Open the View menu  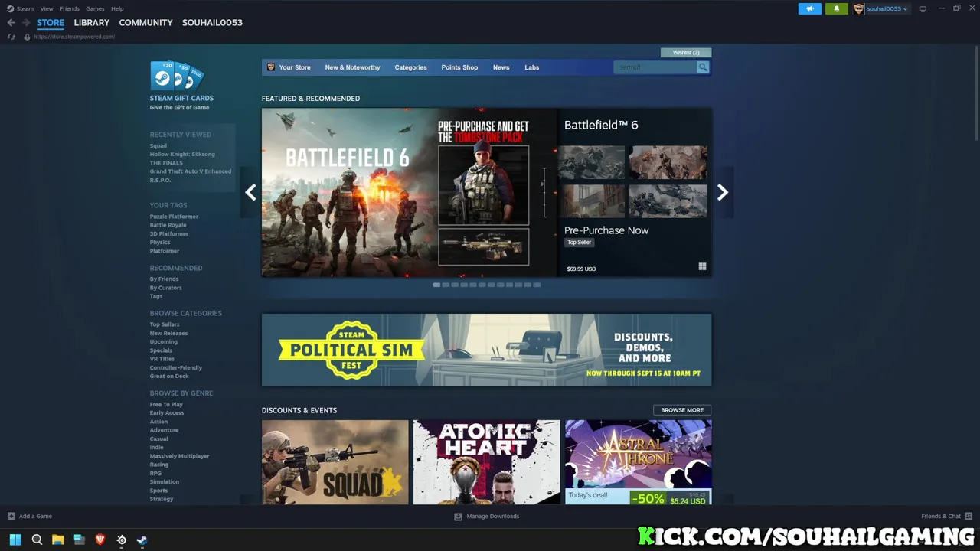click(x=47, y=8)
